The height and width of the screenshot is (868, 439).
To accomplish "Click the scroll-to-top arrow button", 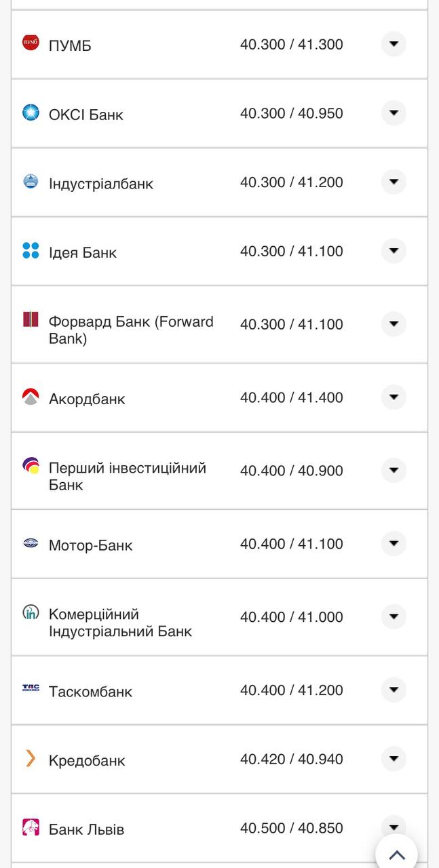I will (395, 853).
